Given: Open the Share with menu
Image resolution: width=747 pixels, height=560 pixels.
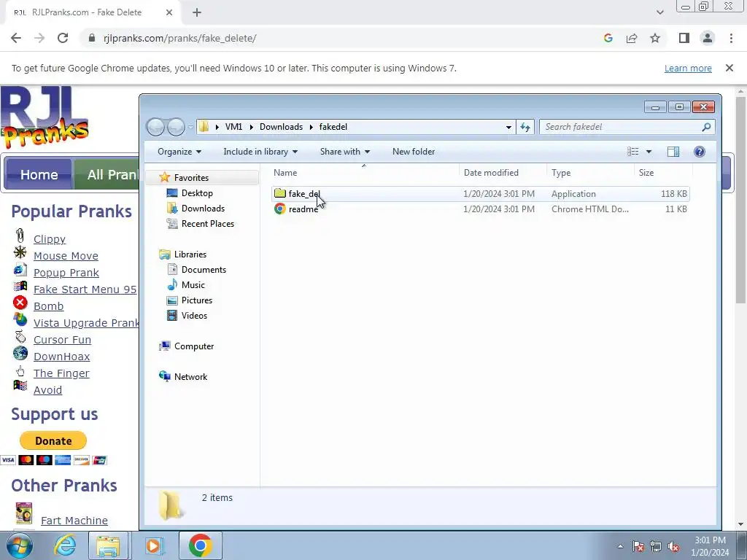Looking at the screenshot, I should (x=344, y=152).
